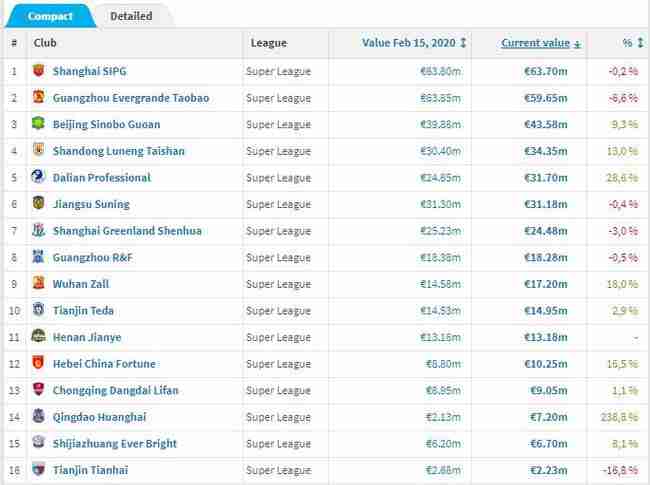Click the Tianjin Tianhai crest

click(x=38, y=469)
